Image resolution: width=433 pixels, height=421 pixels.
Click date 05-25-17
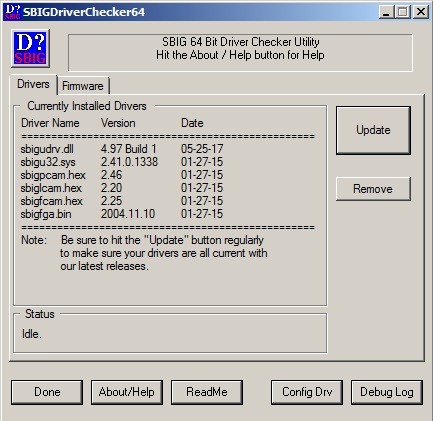[202, 149]
